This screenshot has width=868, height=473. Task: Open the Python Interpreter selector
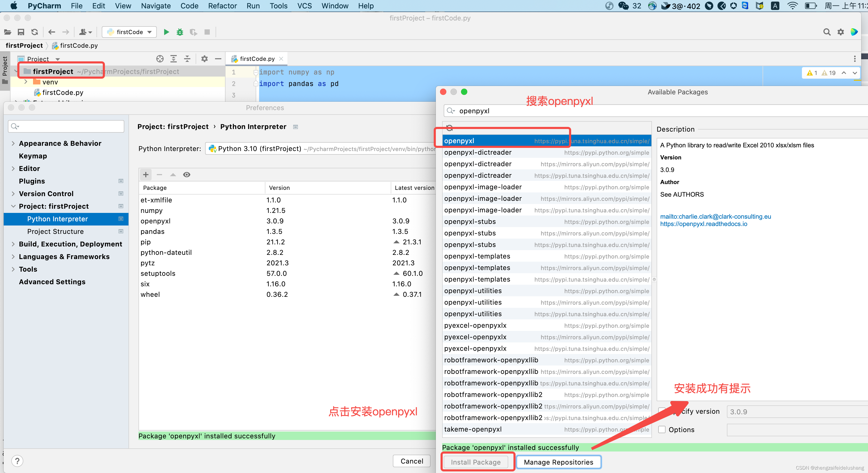(320, 149)
